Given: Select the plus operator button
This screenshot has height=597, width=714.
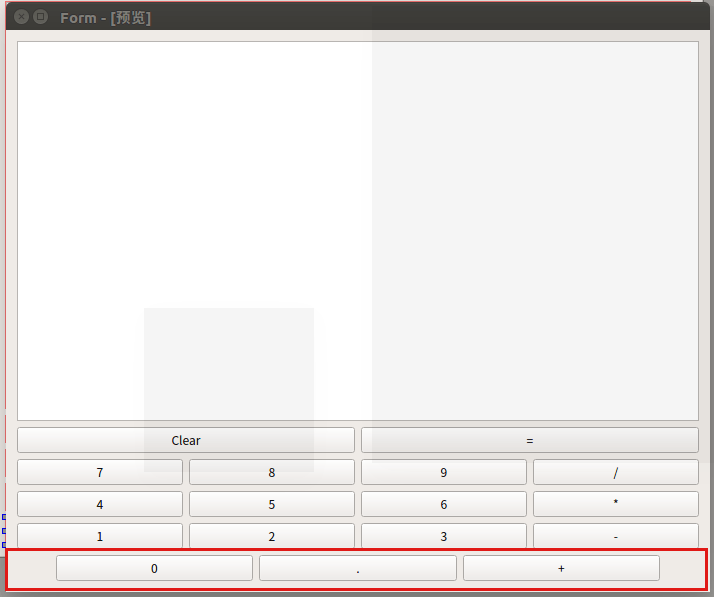Looking at the screenshot, I should (x=561, y=568).
